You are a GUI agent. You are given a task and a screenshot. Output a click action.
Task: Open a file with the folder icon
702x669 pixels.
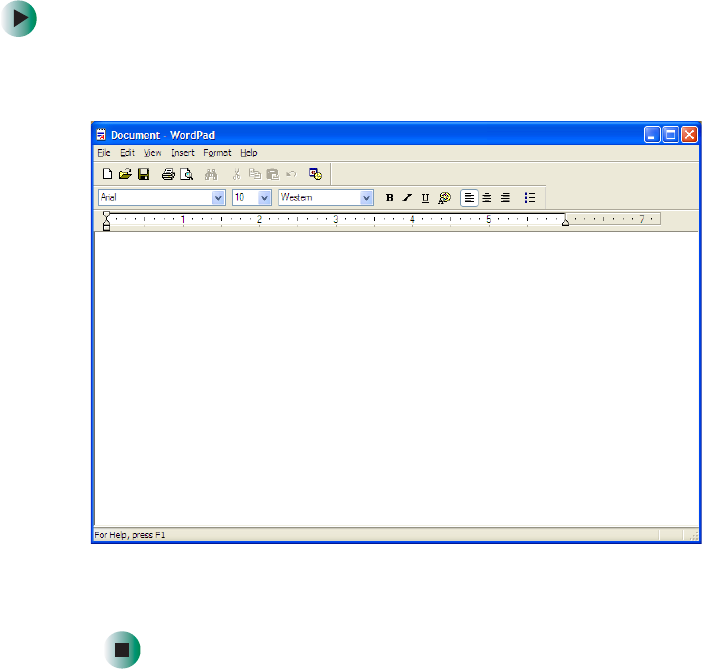tap(125, 174)
